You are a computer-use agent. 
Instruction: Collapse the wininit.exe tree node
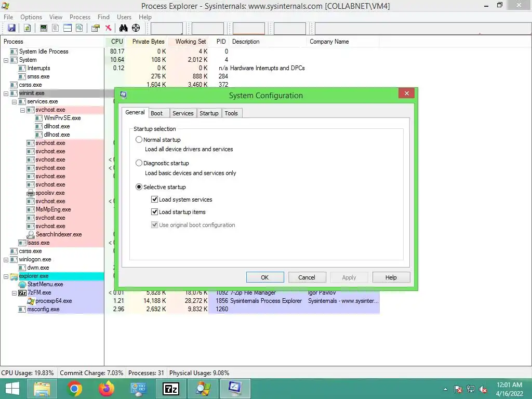pyautogui.click(x=6, y=94)
